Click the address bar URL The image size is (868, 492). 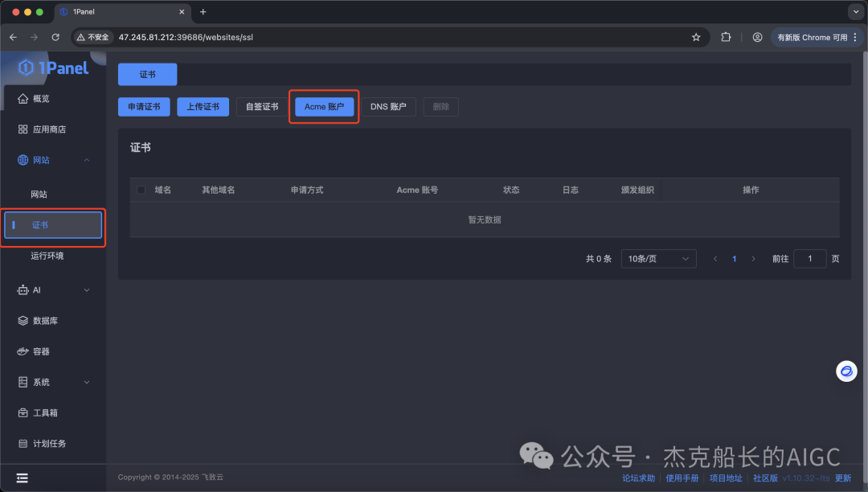click(x=186, y=37)
